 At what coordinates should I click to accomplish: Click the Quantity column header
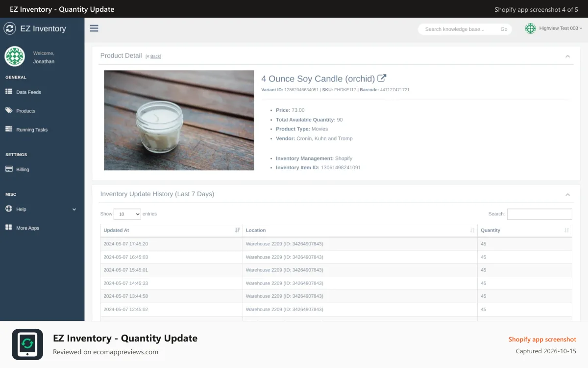(x=525, y=230)
